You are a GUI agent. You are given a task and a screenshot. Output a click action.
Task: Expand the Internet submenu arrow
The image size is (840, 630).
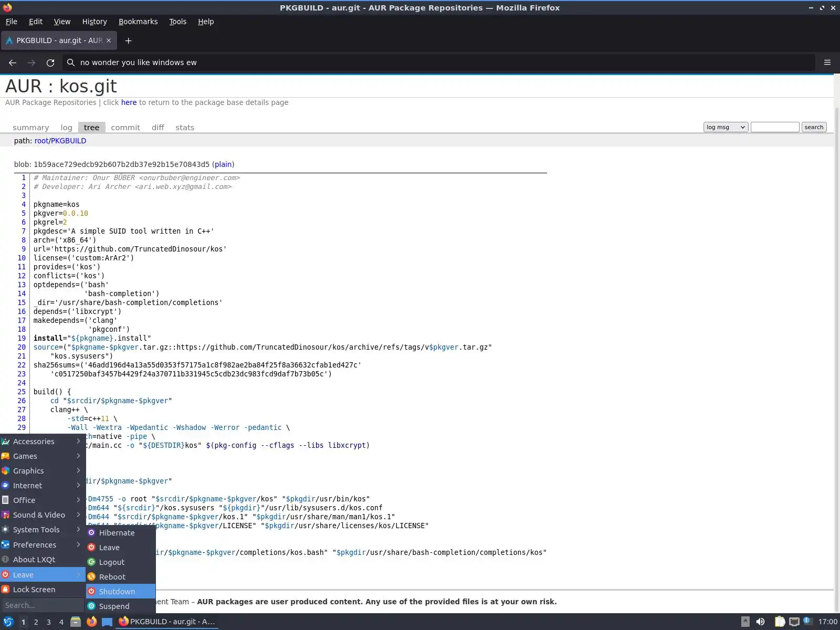[78, 485]
